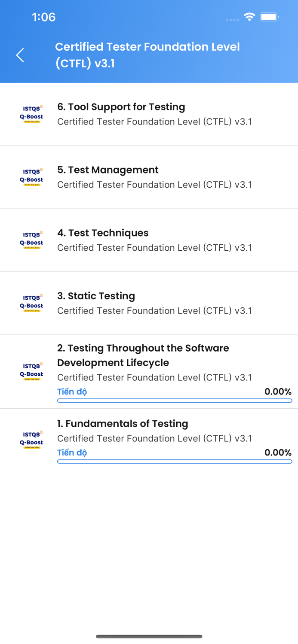Image resolution: width=298 pixels, height=644 pixels.
Task: Open chapter 2 on Software Development Lifecycle
Action: coord(143,355)
